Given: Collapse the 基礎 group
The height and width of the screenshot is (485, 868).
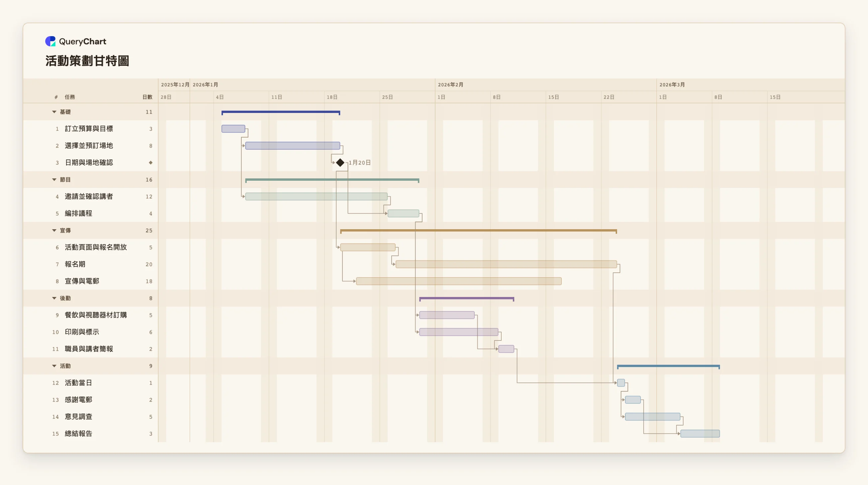Looking at the screenshot, I should [x=54, y=112].
